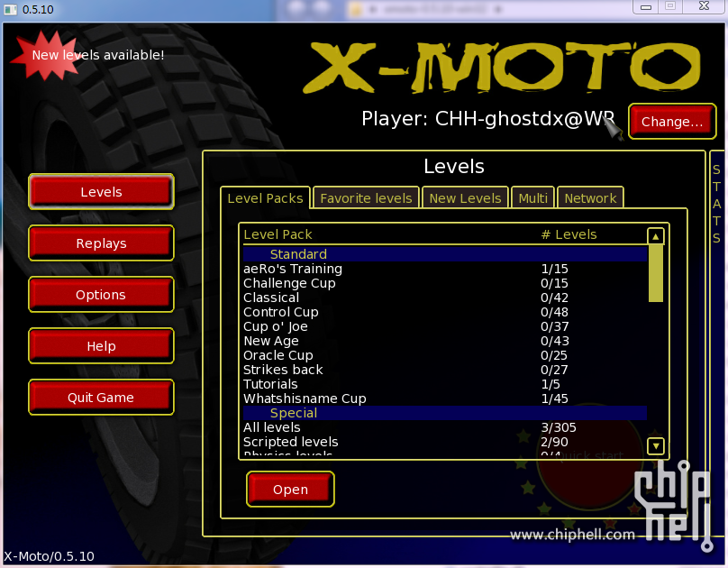Select the Control Cup level pack
Screen dimensions: 728x568
[445, 312]
